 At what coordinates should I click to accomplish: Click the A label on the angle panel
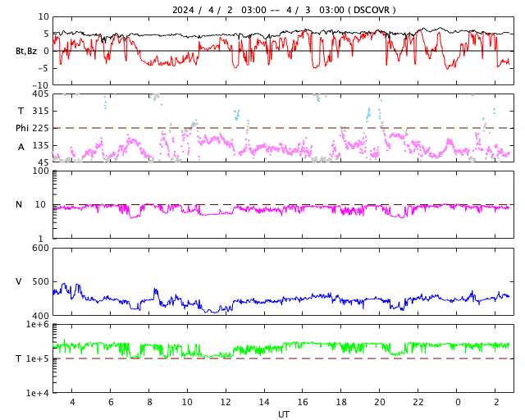coord(21,147)
